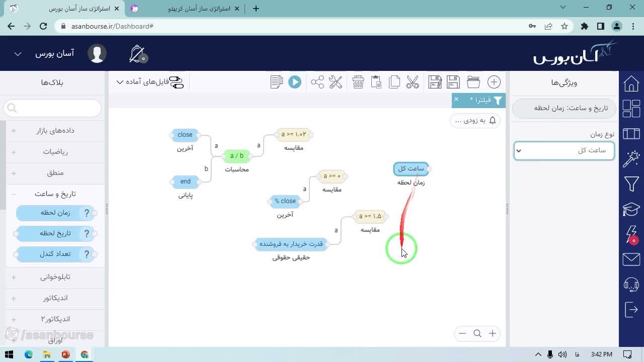Focus the blocks search input field
This screenshot has width=644, height=362.
tap(52, 108)
